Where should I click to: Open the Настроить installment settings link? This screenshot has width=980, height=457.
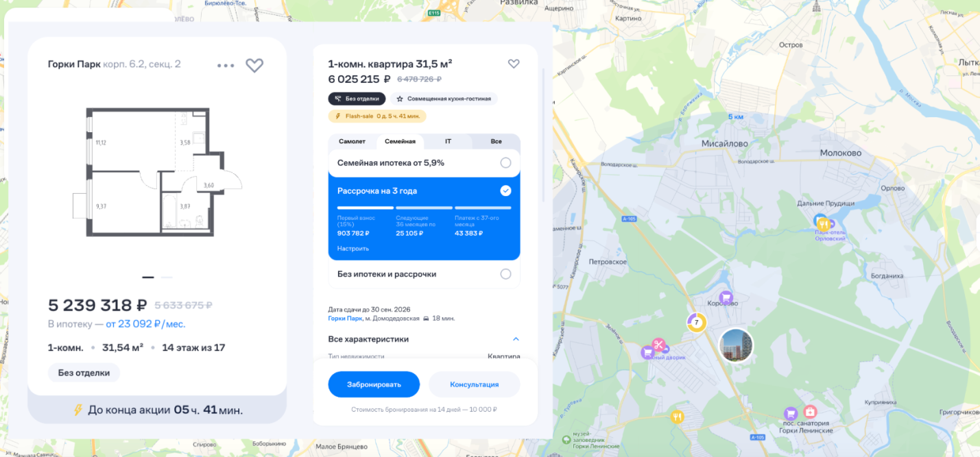[x=353, y=248]
